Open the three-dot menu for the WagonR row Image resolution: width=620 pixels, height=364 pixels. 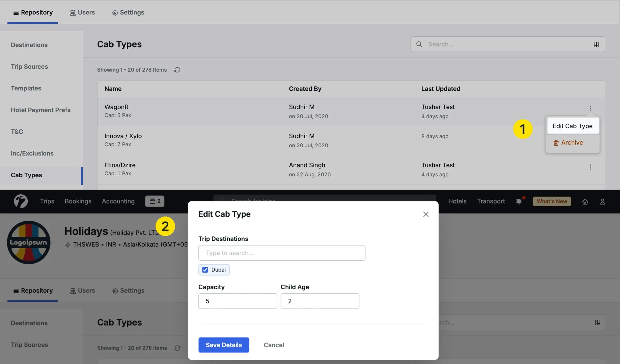[590, 109]
